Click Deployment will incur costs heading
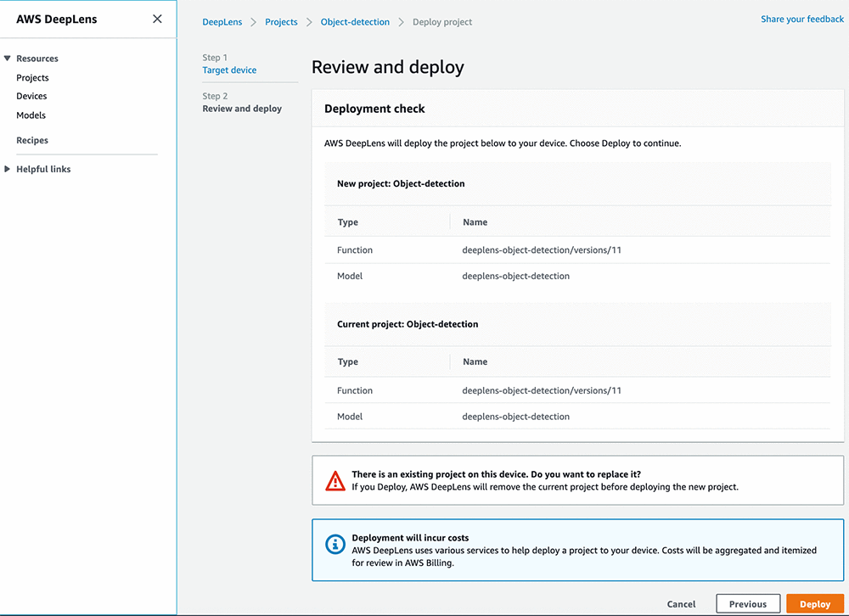Viewport: 849px width, 616px height. point(410,537)
